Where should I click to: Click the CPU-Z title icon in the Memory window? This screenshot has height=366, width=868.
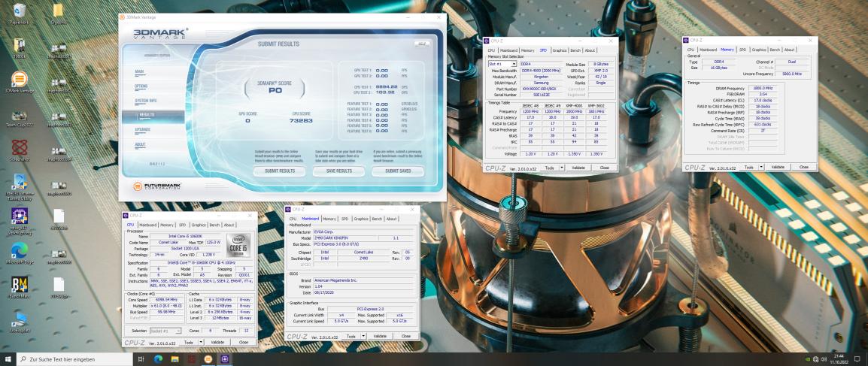pyautogui.click(x=686, y=40)
